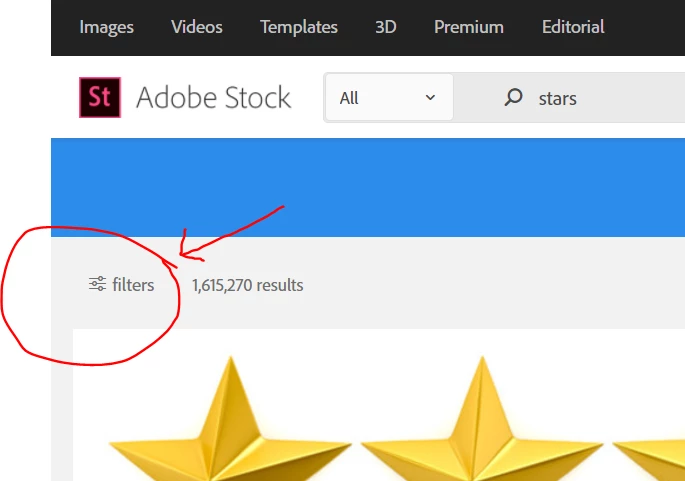The image size is (685, 481).
Task: Click the empty search bar area after stars
Action: (x=631, y=98)
